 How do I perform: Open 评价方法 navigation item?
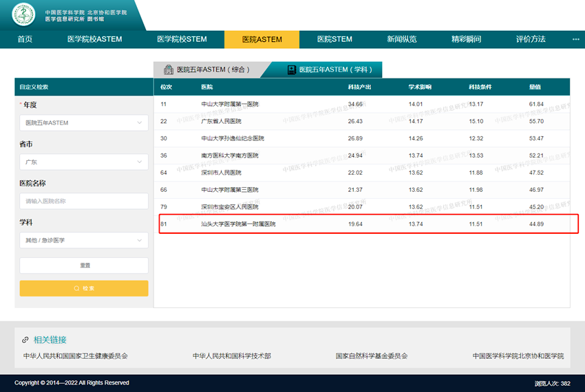pos(531,39)
